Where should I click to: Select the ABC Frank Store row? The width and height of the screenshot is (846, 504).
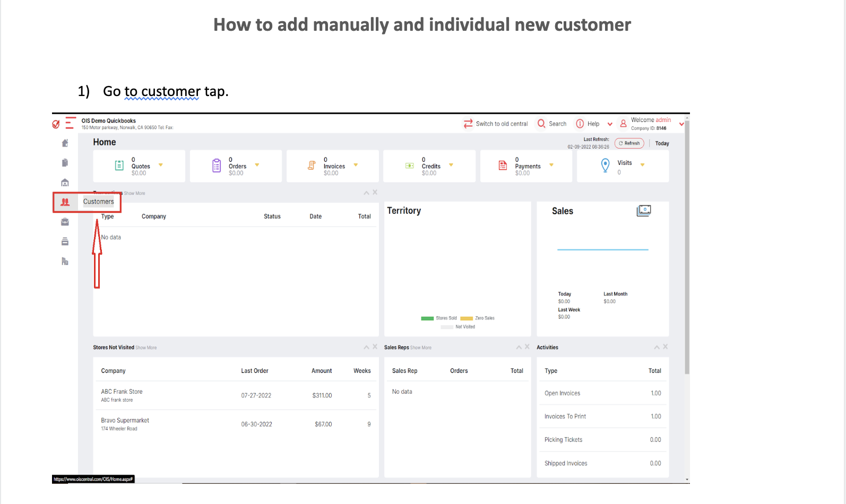coord(235,395)
